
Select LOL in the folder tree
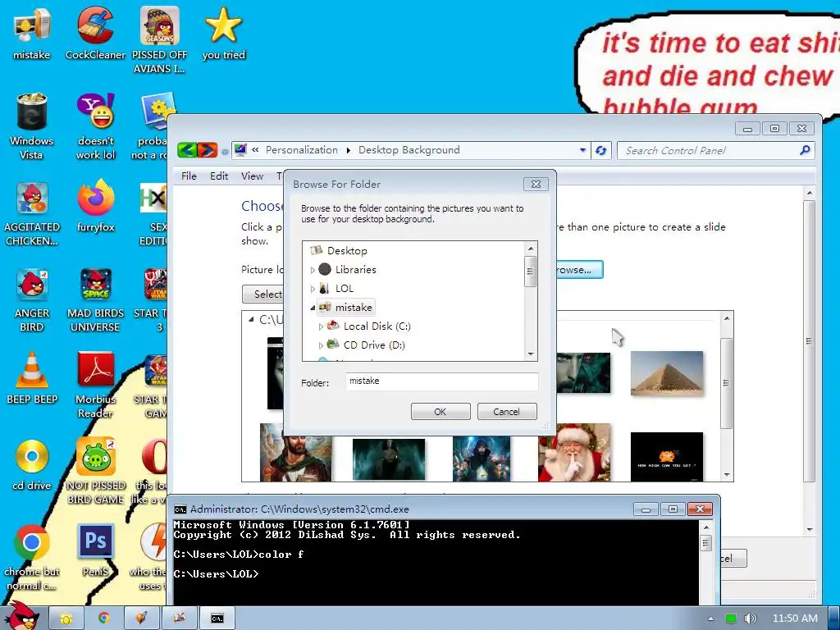pyautogui.click(x=344, y=288)
